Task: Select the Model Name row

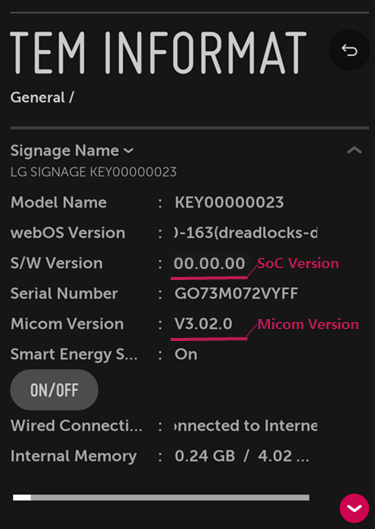Action: pos(147,202)
